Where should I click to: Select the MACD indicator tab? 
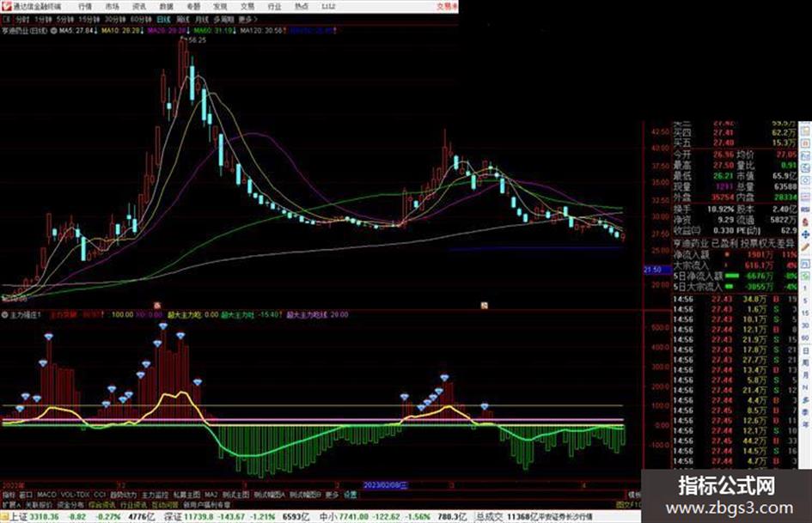pos(46,495)
